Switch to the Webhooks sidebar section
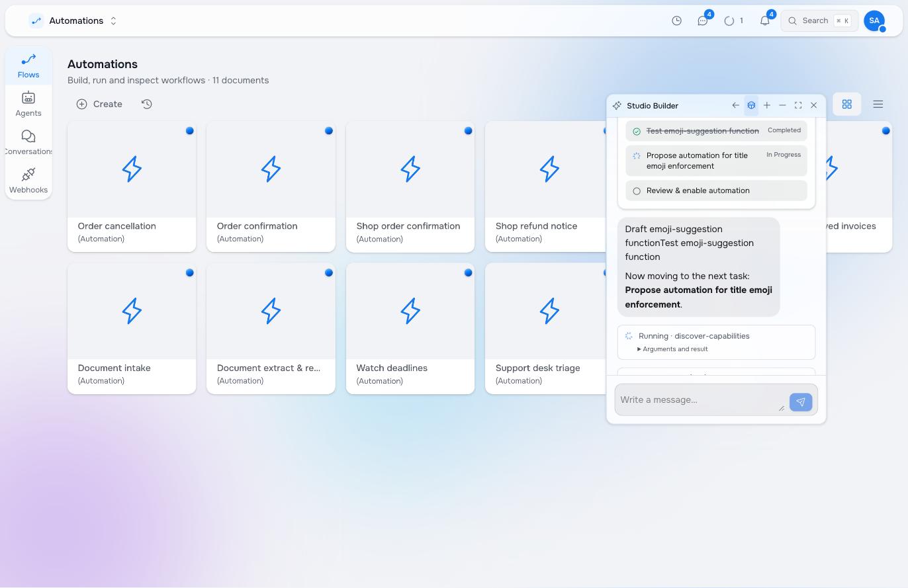 tap(28, 181)
